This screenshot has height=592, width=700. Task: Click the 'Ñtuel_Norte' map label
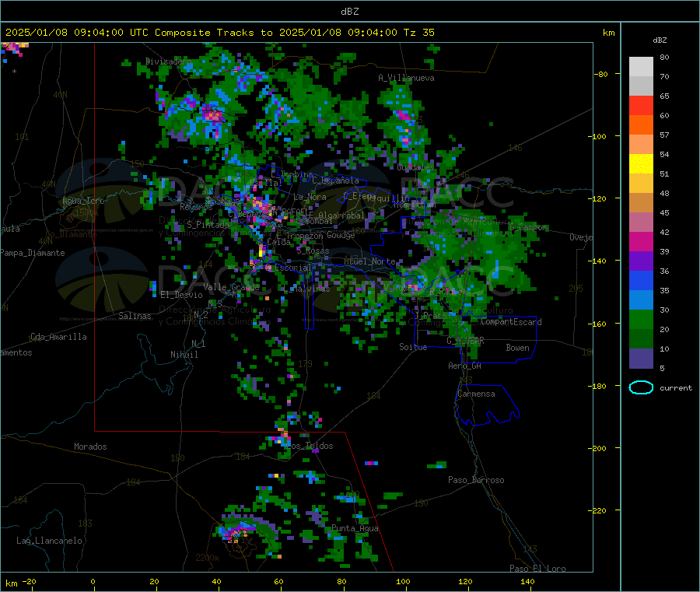click(x=369, y=261)
